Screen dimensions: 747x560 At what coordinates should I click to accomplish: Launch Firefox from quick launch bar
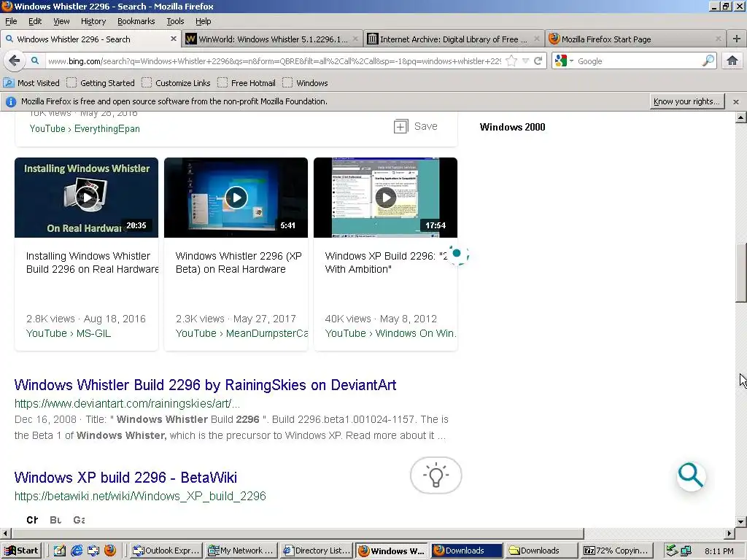click(110, 551)
